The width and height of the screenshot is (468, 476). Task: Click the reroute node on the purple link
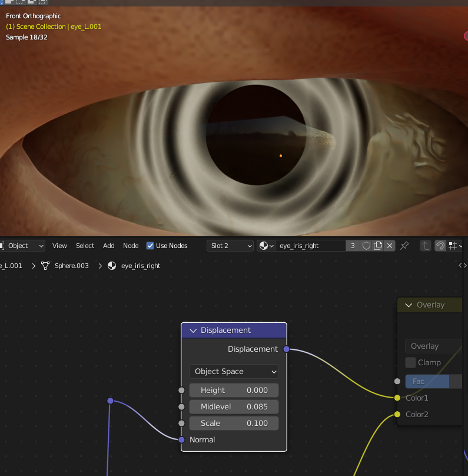[x=111, y=401]
